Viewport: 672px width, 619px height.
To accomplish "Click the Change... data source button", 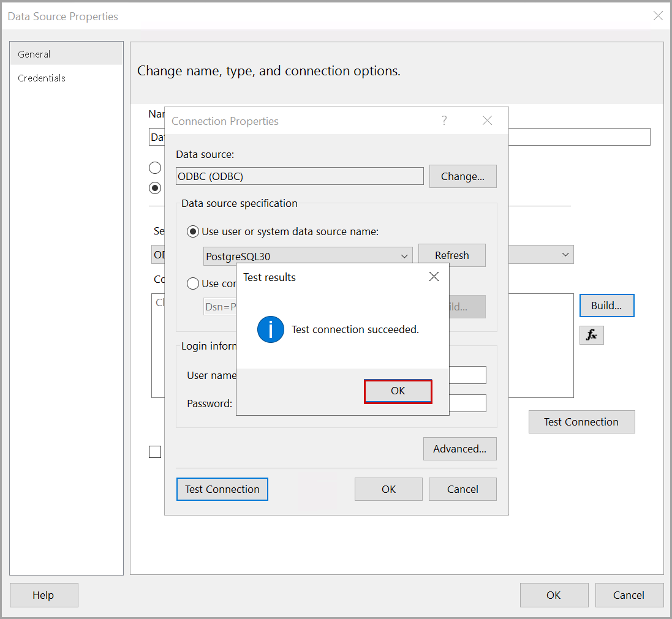I will tap(462, 176).
